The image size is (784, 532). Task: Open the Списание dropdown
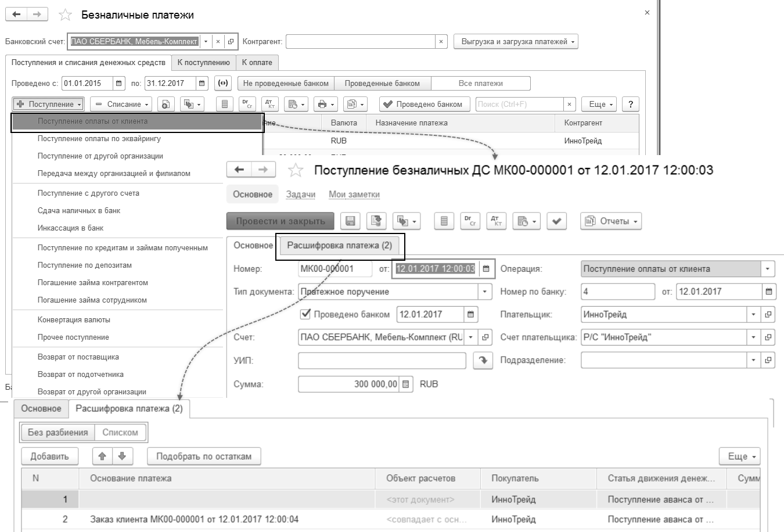(122, 105)
